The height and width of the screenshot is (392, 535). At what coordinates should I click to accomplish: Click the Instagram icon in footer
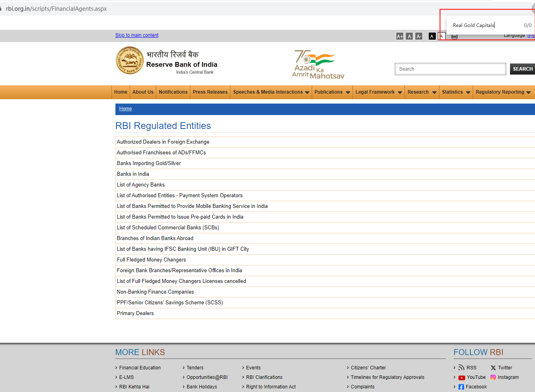[493, 377]
